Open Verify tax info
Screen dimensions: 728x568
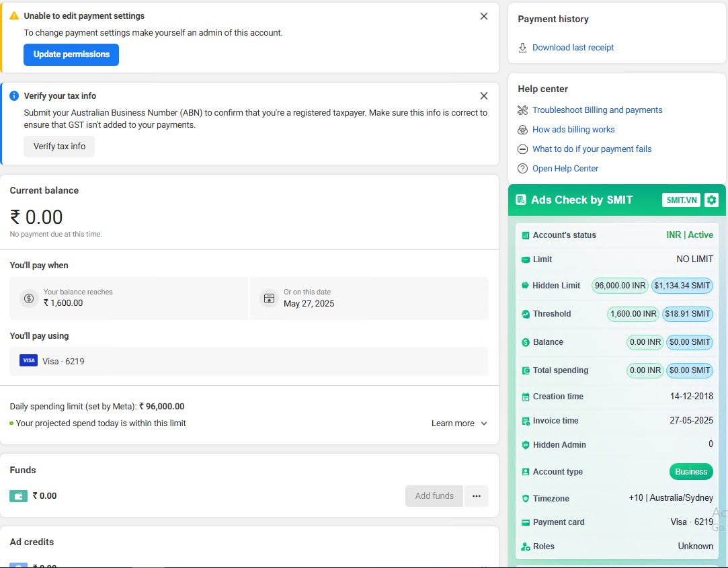59,147
